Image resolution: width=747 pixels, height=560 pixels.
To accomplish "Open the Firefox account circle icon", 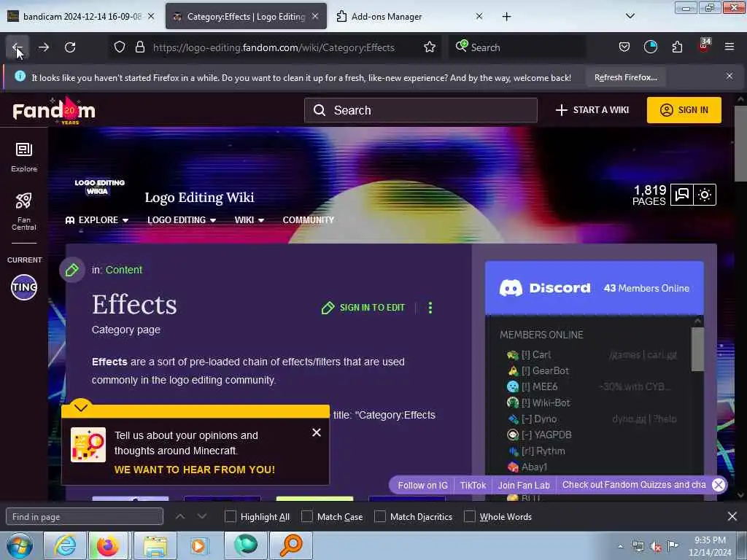I will (650, 47).
